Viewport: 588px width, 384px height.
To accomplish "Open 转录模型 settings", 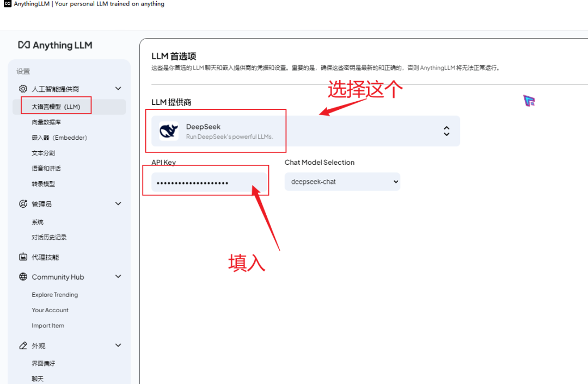I will (x=43, y=184).
